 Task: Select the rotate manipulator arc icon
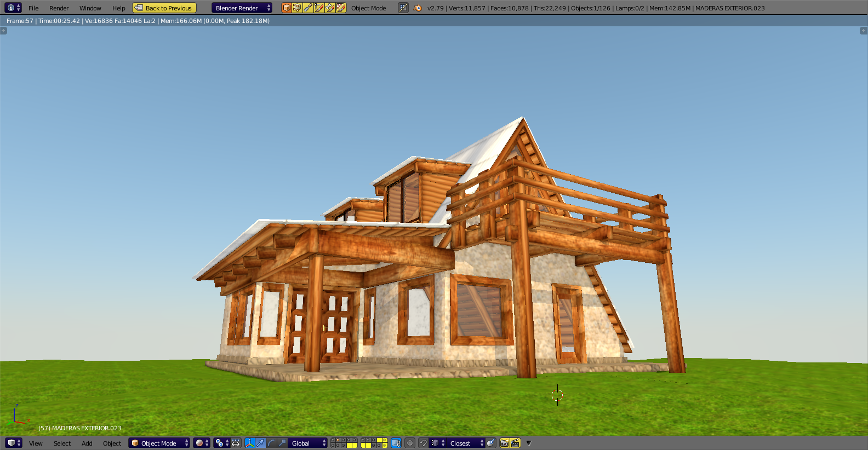271,443
